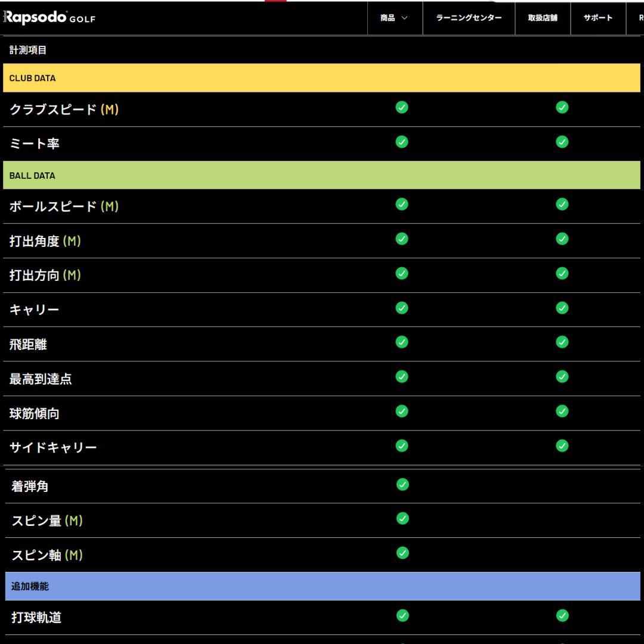The height and width of the screenshot is (644, 644).
Task: Select the ボールスピード (M) label
Action: 64,206
